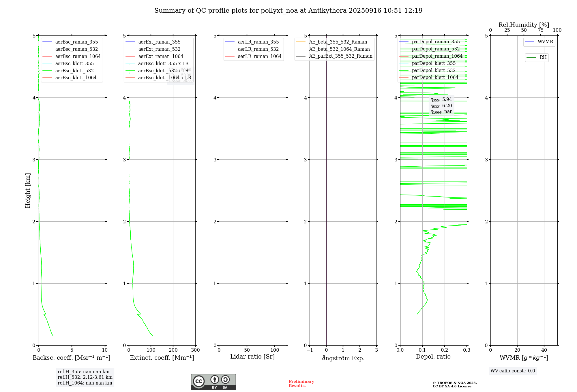Select AE_beta_355_532_Raman legend entry

point(332,42)
